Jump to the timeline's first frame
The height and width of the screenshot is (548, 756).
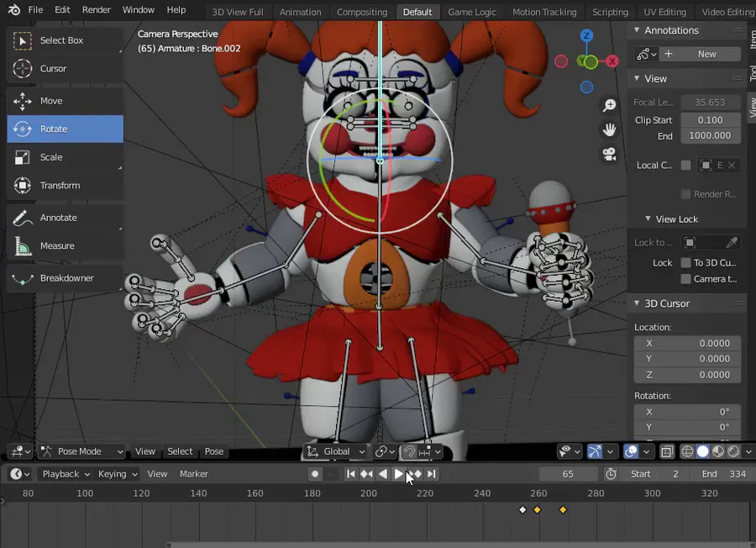pos(350,474)
